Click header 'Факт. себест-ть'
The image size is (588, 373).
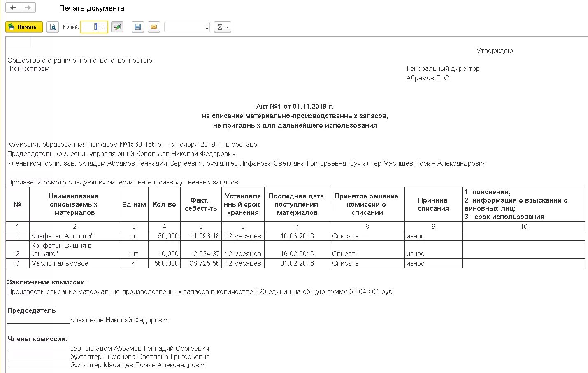click(x=201, y=204)
